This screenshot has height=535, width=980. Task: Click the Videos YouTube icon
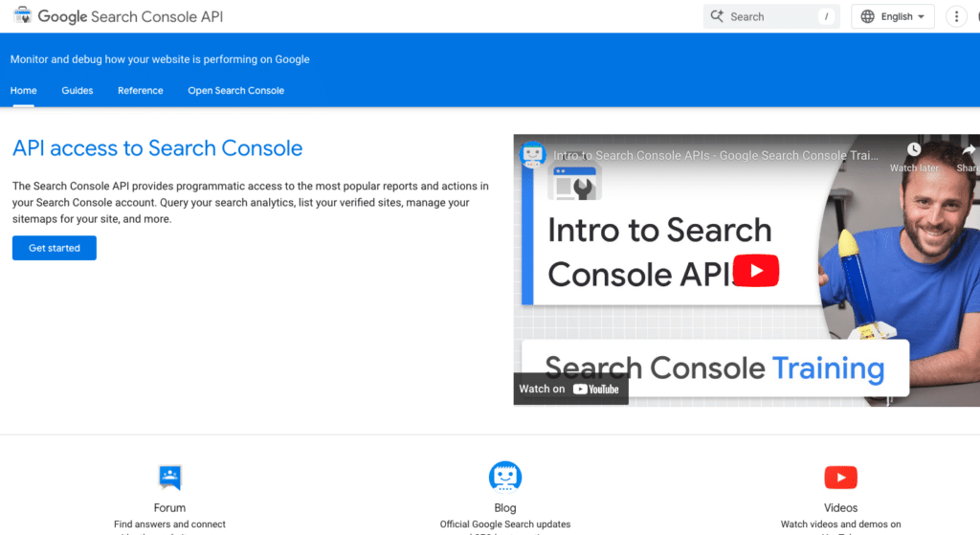840,478
